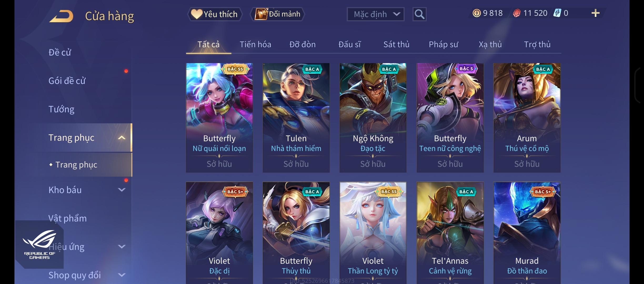Screen dimensions: 644x284
Task: Open the Tướng sidebar menu item
Action: point(61,109)
